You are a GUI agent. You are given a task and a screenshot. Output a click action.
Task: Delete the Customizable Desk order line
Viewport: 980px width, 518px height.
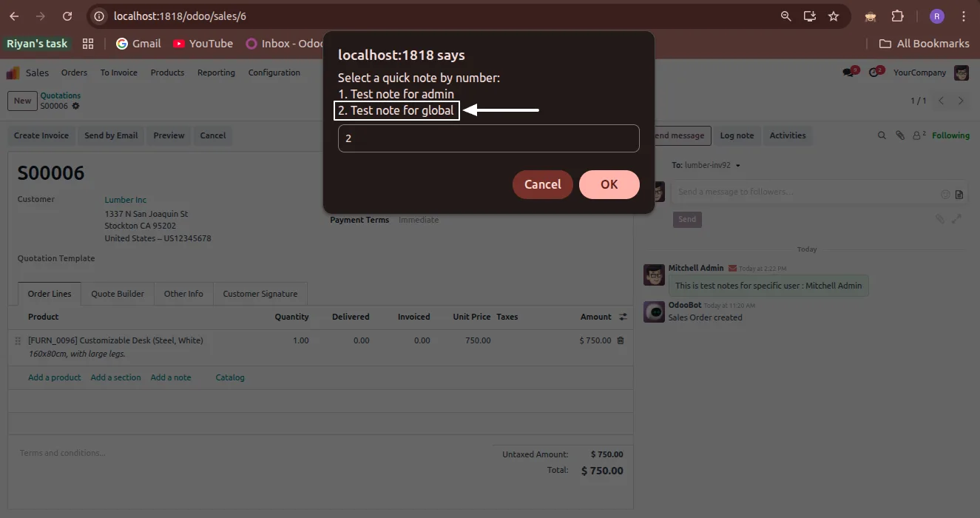click(x=621, y=340)
